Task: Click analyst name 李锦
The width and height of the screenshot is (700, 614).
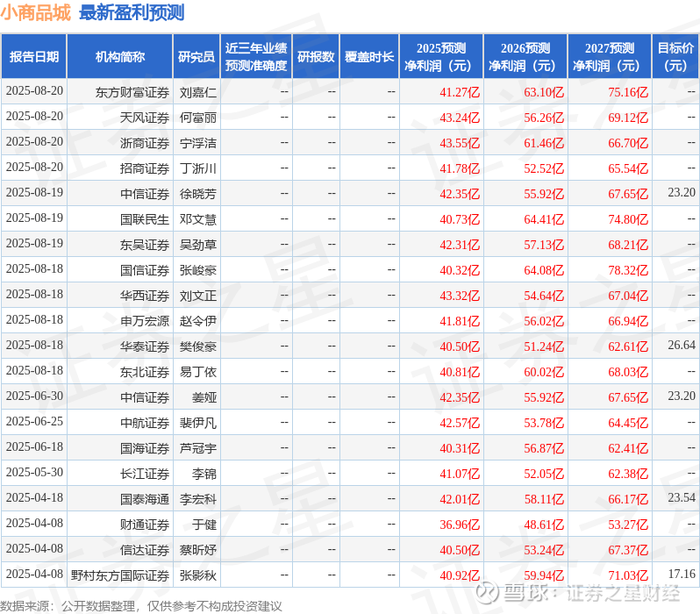Action: (x=204, y=475)
